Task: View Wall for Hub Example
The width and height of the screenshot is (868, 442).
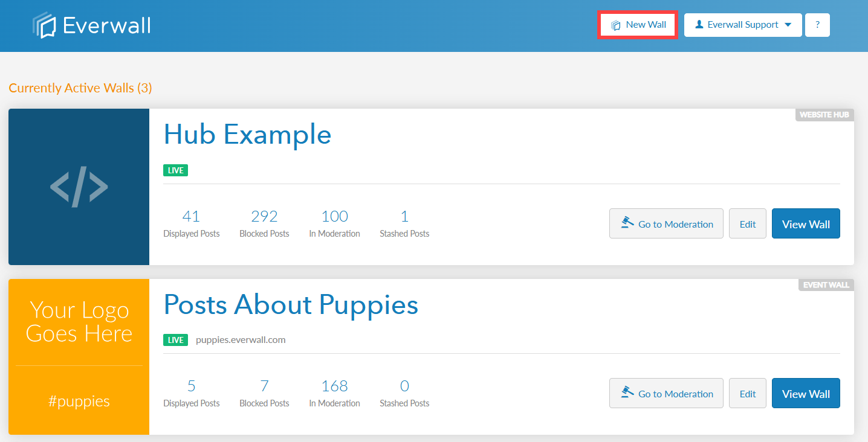Action: [806, 223]
